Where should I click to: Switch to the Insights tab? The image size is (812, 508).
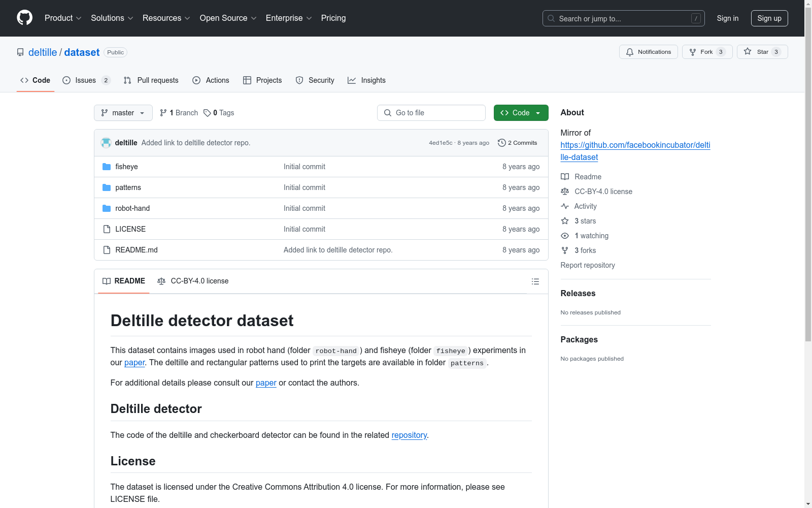click(x=366, y=80)
